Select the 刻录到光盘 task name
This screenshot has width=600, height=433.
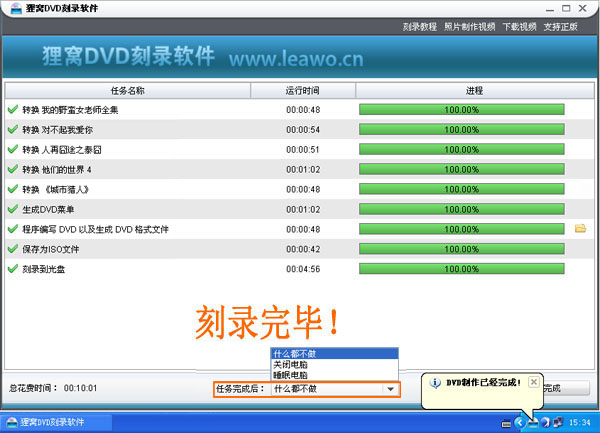click(x=43, y=269)
